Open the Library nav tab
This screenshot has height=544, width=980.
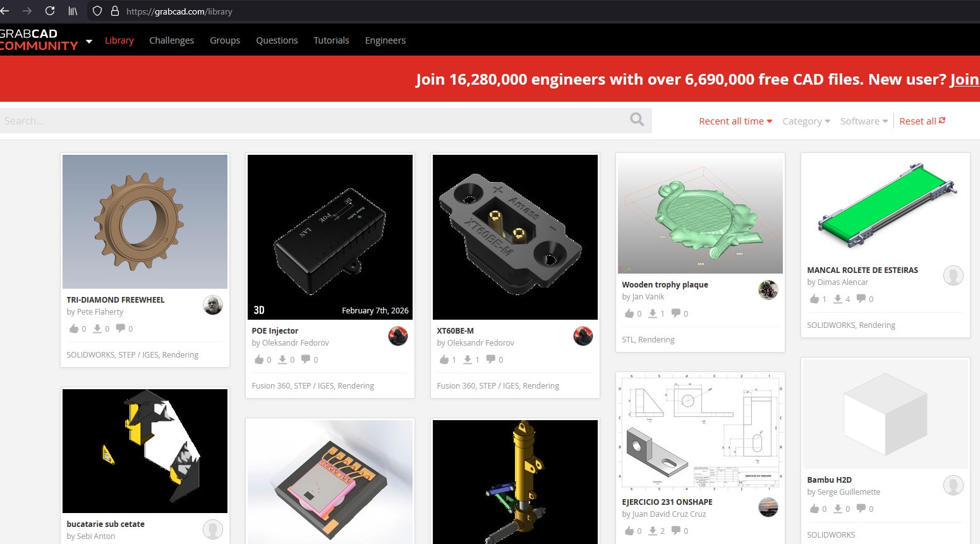(x=119, y=40)
